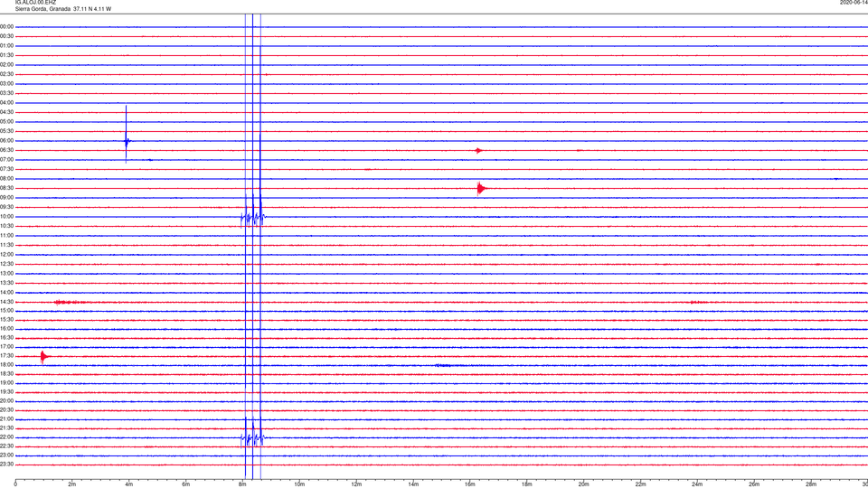Click the 2m minute axis label
868x488 pixels.
[72, 484]
